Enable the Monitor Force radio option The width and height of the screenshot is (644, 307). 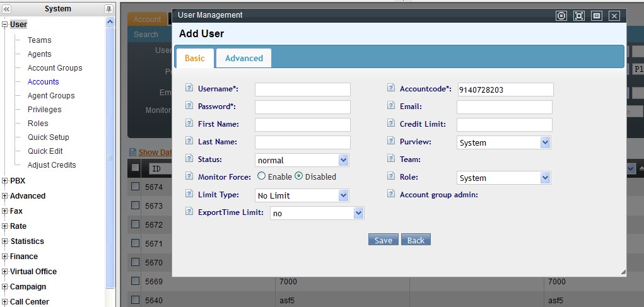(x=262, y=177)
